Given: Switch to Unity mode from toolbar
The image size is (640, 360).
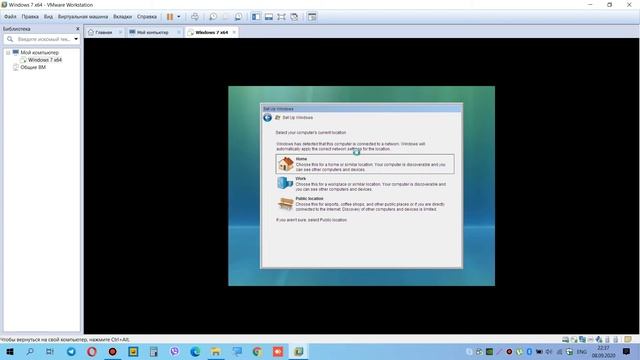Looking at the screenshot, I should click(294, 17).
